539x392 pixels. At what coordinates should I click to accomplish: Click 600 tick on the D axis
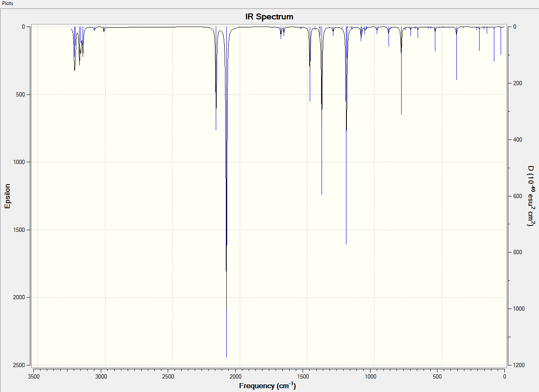click(x=518, y=196)
